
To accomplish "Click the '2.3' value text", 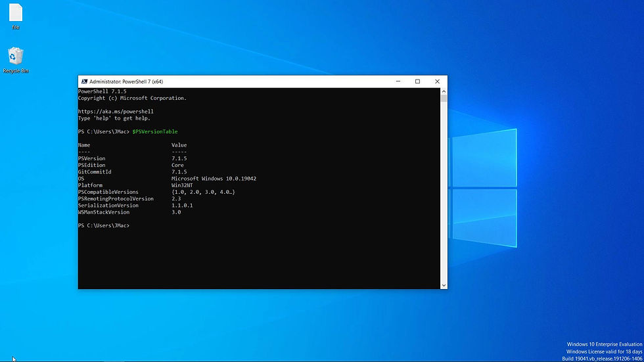I will click(x=176, y=198).
